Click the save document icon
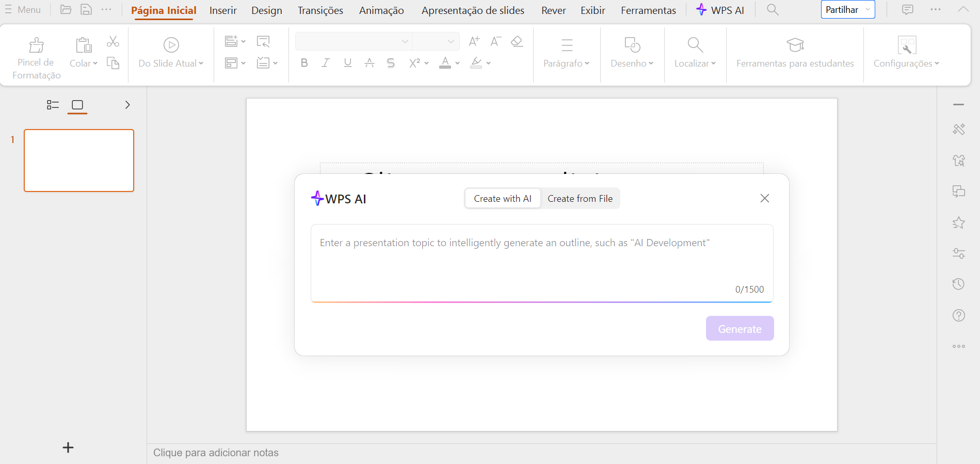Image resolution: width=980 pixels, height=464 pixels. coord(86,9)
